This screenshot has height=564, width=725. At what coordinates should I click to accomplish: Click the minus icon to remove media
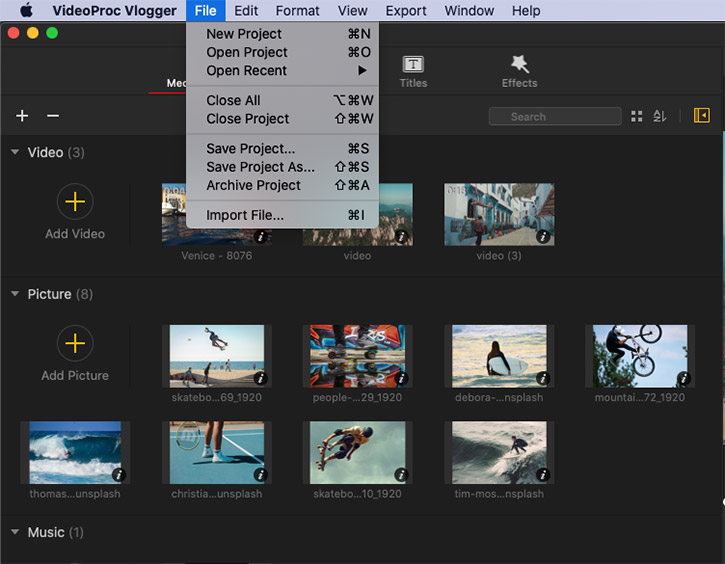[x=53, y=116]
